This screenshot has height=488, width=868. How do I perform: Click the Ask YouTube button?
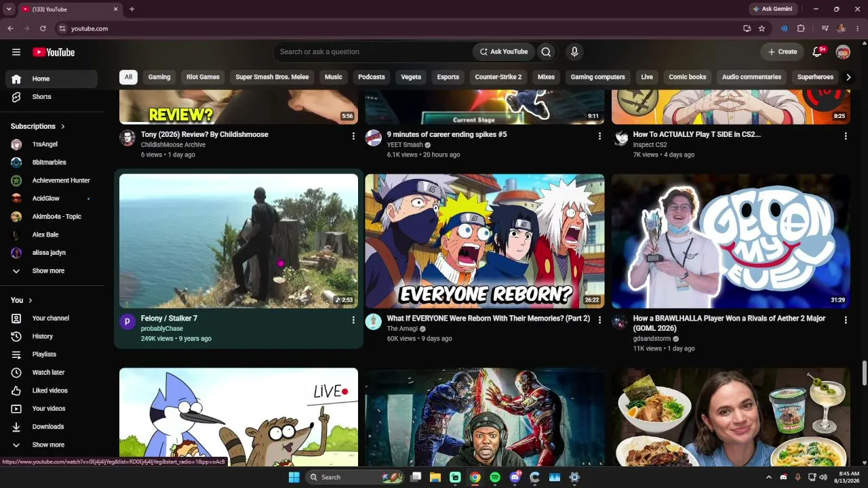[504, 52]
